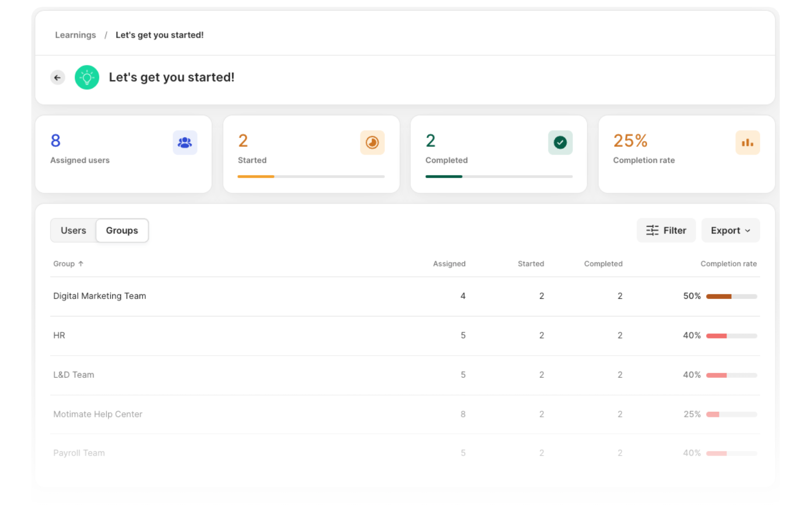This screenshot has height=519, width=812.
Task: Open the Digital Marketing Team row
Action: [x=405, y=296]
